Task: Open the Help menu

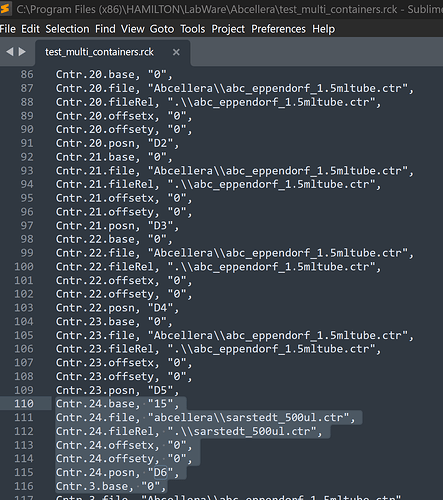Action: click(323, 29)
